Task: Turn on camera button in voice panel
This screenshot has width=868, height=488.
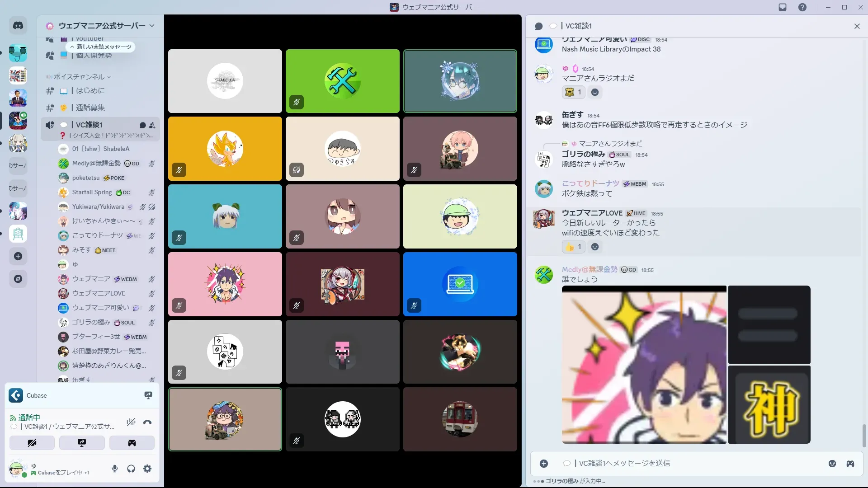Action: [32, 443]
